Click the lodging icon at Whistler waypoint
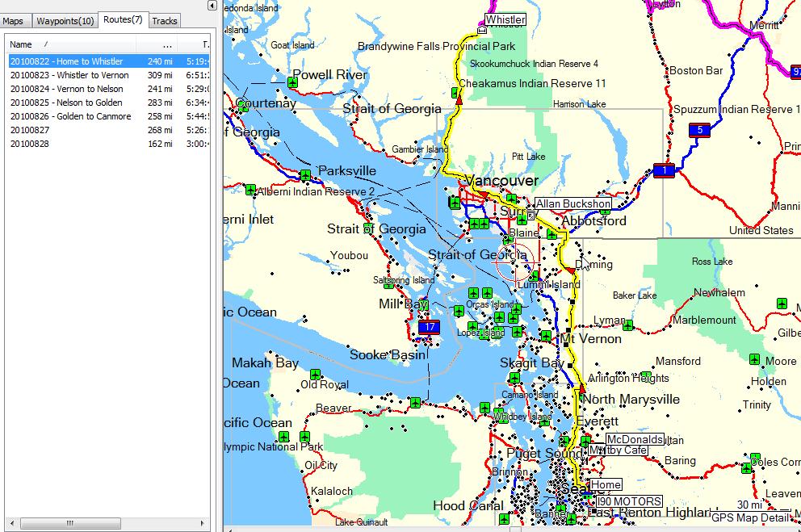The width and height of the screenshot is (801, 532). tap(482, 29)
